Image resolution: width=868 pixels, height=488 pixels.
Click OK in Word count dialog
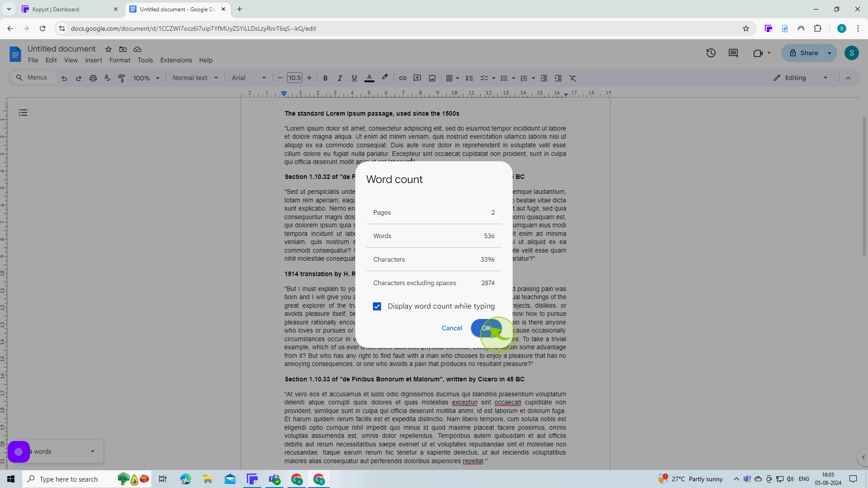486,328
